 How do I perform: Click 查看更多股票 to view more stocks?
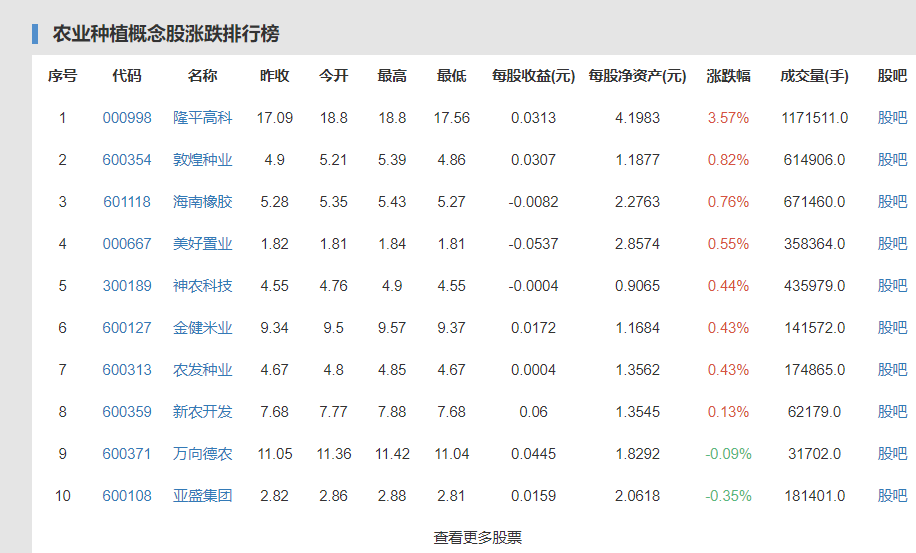(478, 538)
